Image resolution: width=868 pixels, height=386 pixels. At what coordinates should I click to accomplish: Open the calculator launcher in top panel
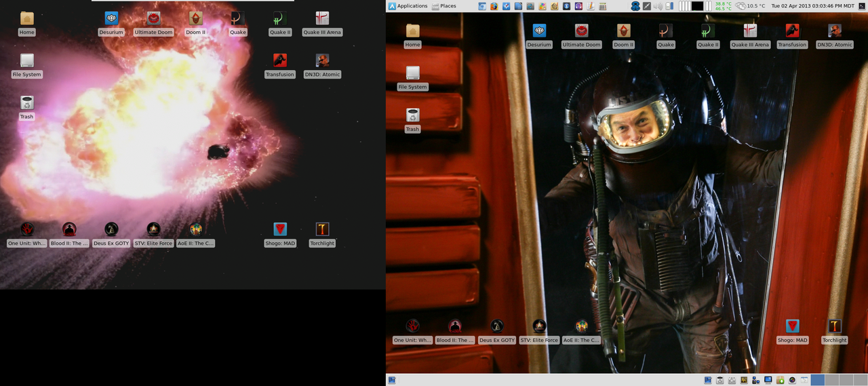point(602,6)
